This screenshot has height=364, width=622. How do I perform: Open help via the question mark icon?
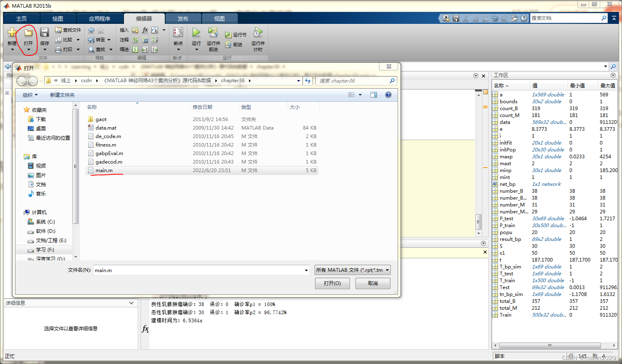tap(524, 18)
